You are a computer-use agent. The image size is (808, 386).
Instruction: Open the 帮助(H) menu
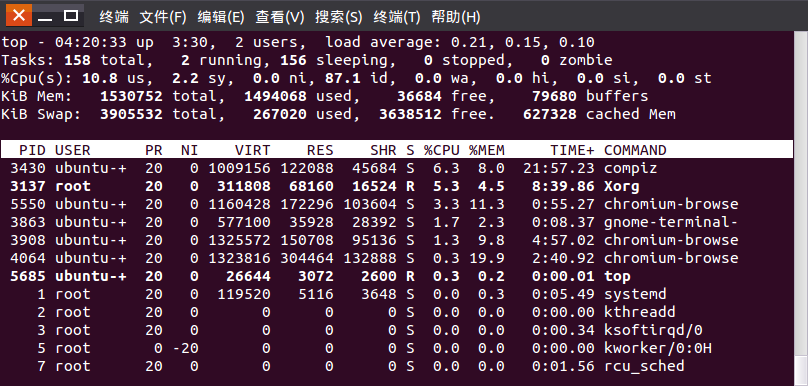click(x=456, y=17)
